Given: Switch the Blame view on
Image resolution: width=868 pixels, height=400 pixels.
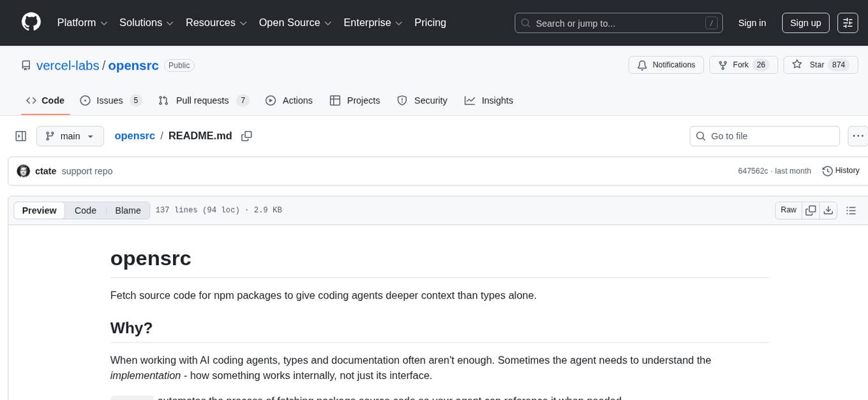Looking at the screenshot, I should click(x=128, y=210).
